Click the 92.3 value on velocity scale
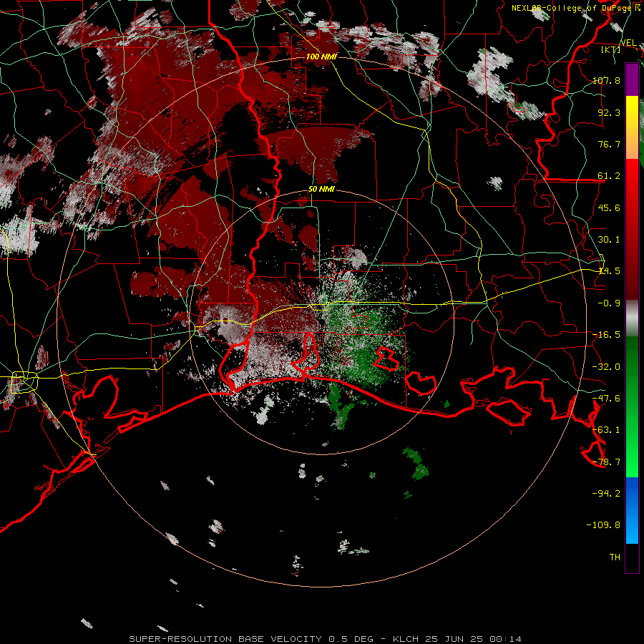 609,112
